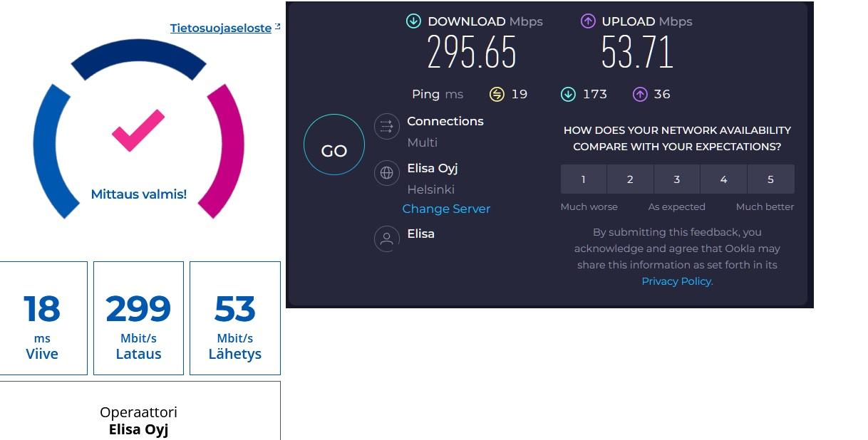
Task: Select rating 3, as expected
Action: 677,179
